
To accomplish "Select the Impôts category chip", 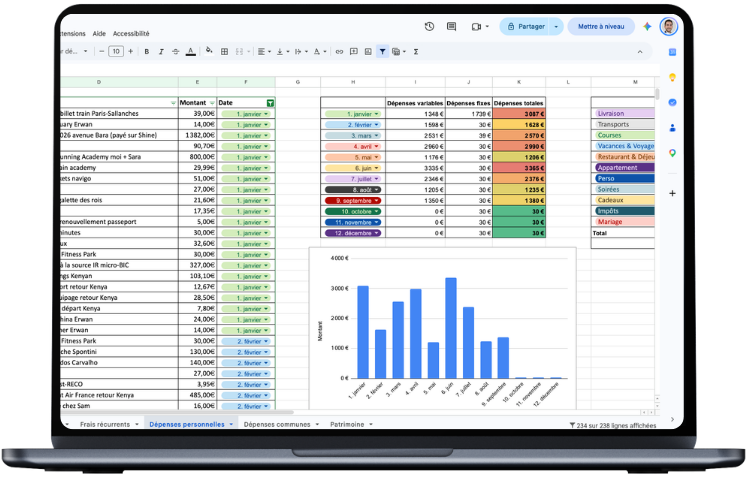I will click(624, 211).
